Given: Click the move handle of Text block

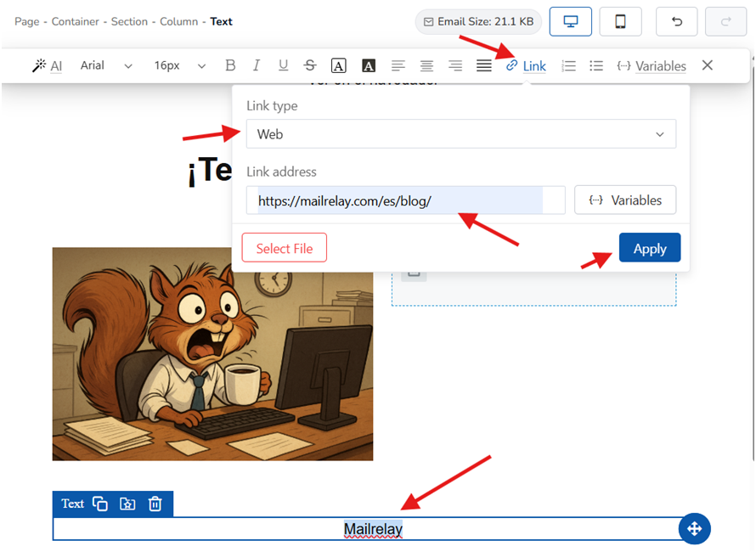Looking at the screenshot, I should (x=694, y=529).
